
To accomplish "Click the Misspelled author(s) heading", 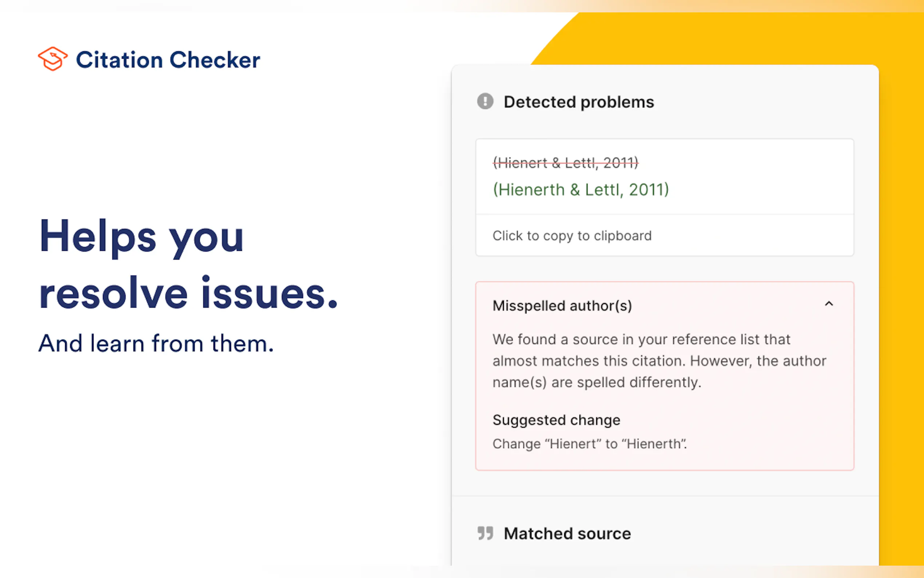I will pyautogui.click(x=562, y=305).
